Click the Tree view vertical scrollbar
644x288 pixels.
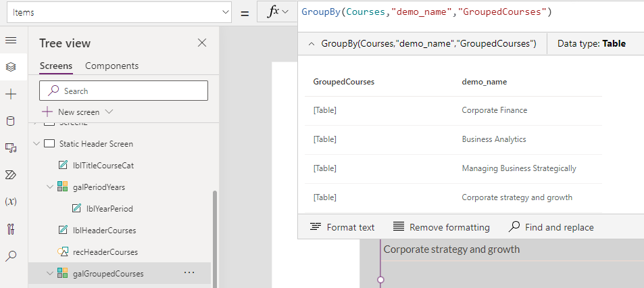[215, 238]
